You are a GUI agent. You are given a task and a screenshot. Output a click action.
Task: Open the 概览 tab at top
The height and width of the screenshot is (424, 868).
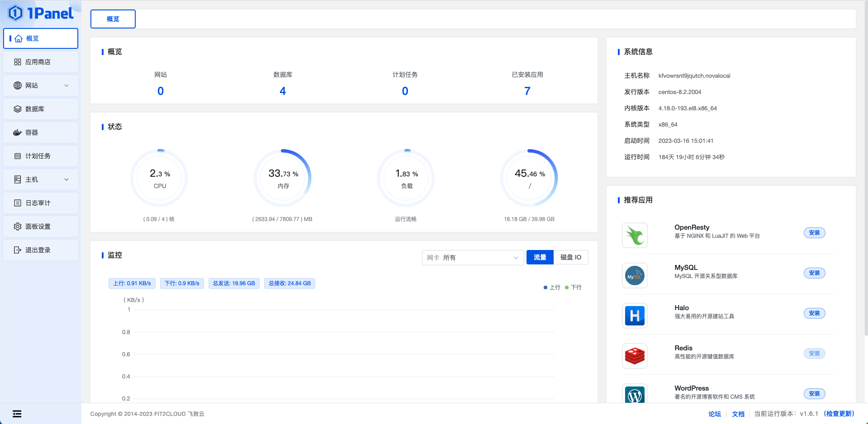click(x=113, y=19)
